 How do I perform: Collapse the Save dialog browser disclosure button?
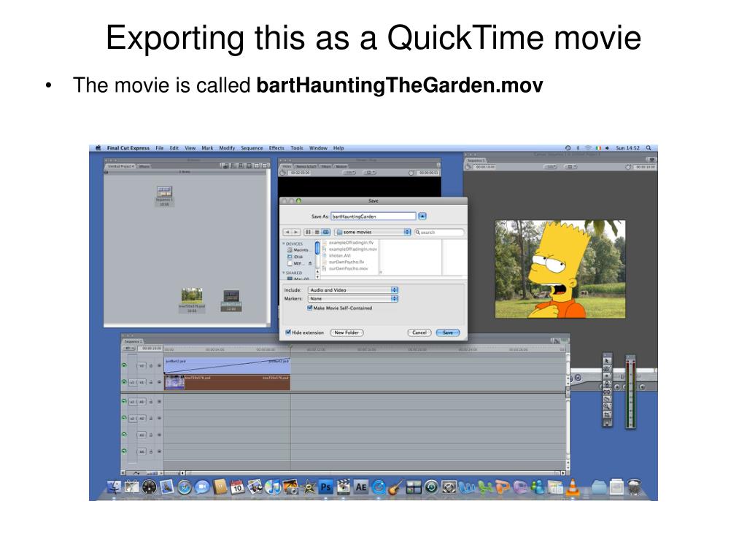[x=422, y=216]
